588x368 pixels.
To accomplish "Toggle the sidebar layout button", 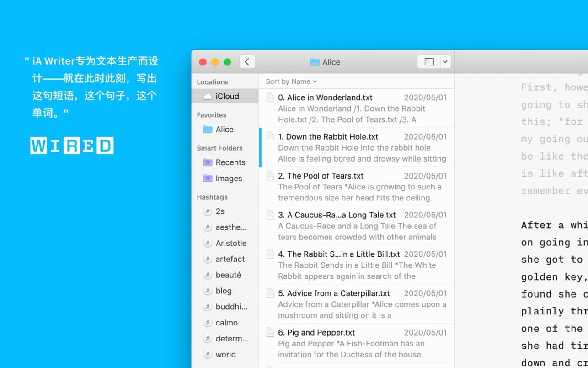I will click(429, 62).
